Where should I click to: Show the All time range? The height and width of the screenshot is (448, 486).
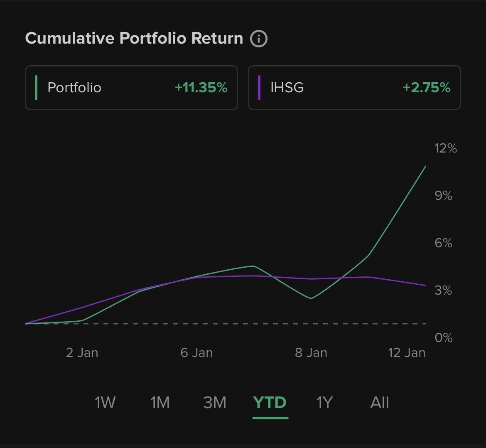[379, 402]
